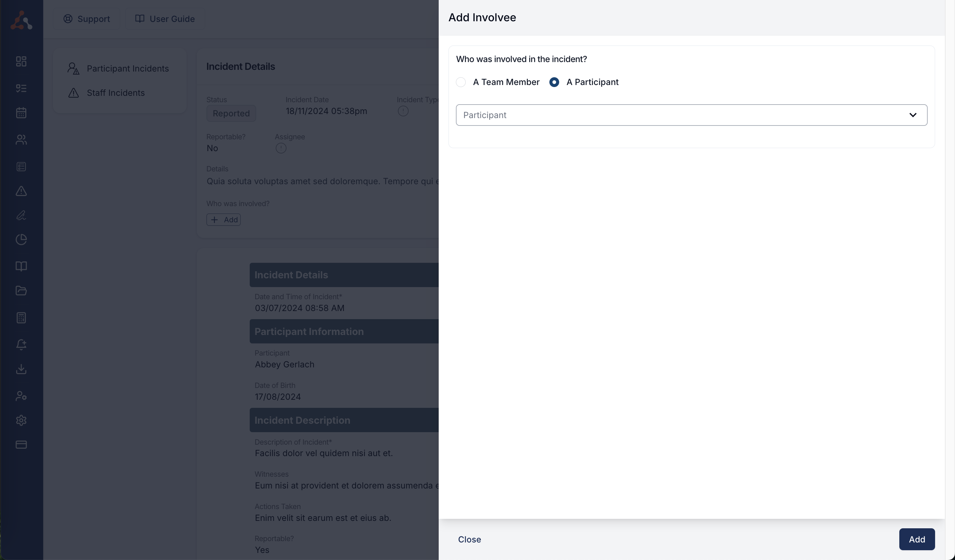Screen dimensions: 955x560
Task: Open the open-book sidebar icon
Action: [x=21, y=267]
